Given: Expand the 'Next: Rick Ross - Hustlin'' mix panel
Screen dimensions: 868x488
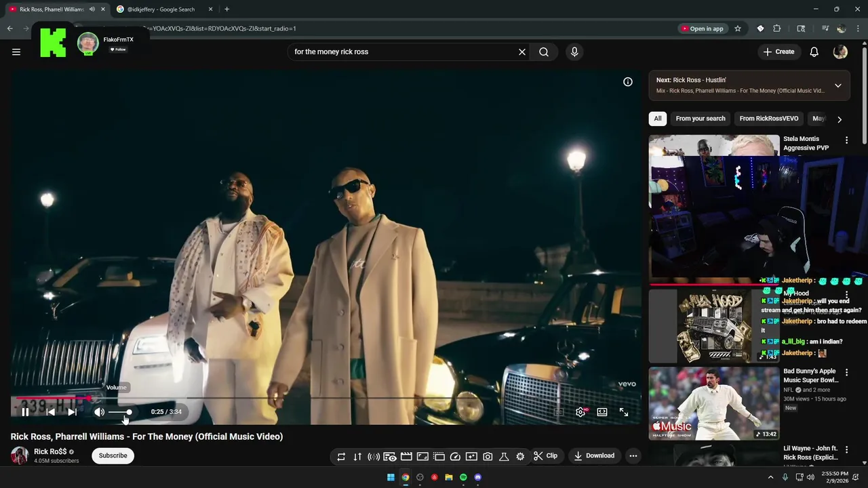Looking at the screenshot, I should tap(838, 85).
